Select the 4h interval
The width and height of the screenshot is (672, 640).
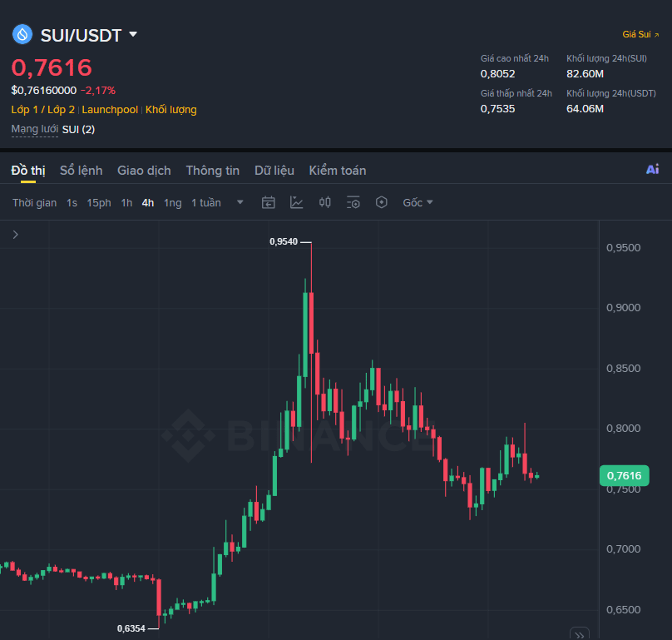point(148,203)
